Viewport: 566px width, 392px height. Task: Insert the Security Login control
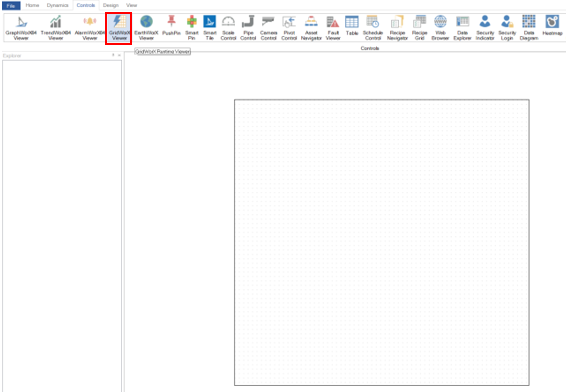click(x=507, y=28)
